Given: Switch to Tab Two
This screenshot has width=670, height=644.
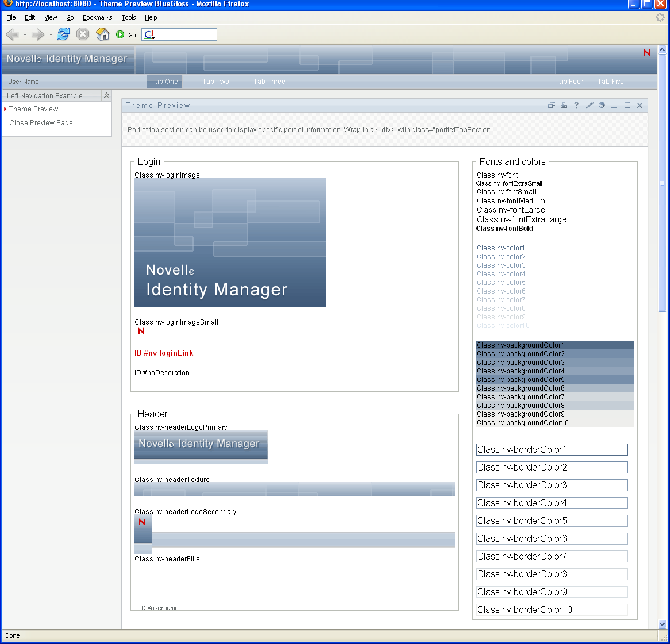Looking at the screenshot, I should [x=215, y=81].
